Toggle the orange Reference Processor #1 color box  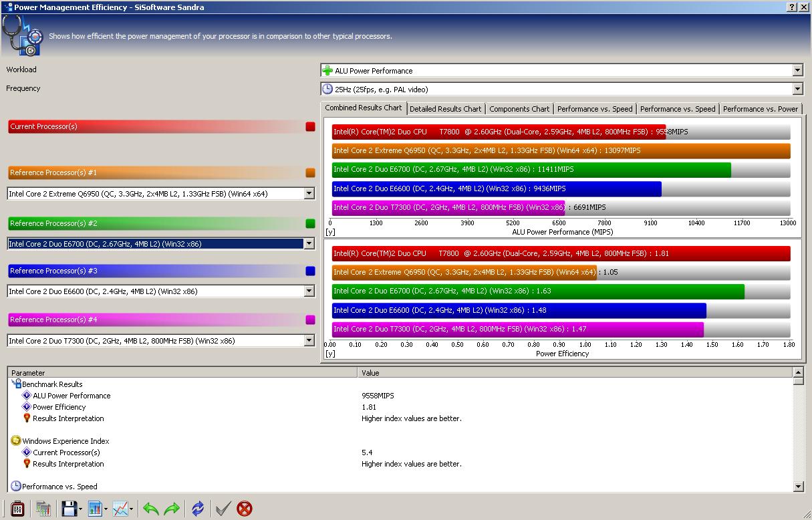tap(310, 172)
